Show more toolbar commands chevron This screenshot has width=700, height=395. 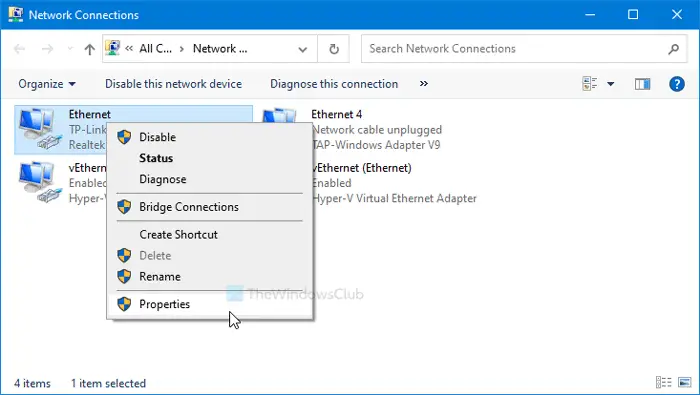[x=424, y=83]
